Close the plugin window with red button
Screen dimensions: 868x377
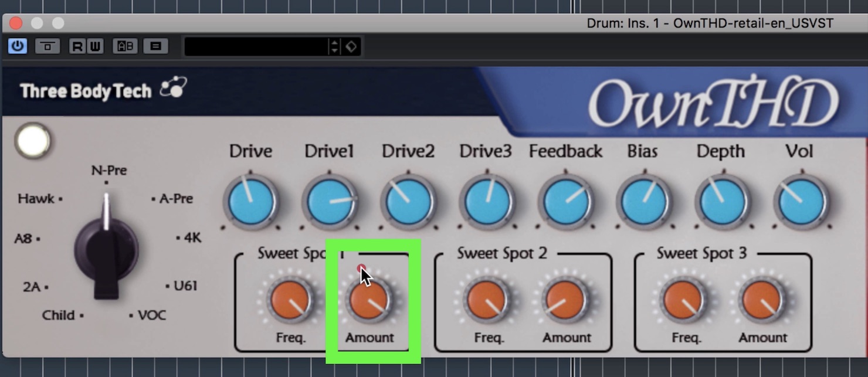(16, 23)
